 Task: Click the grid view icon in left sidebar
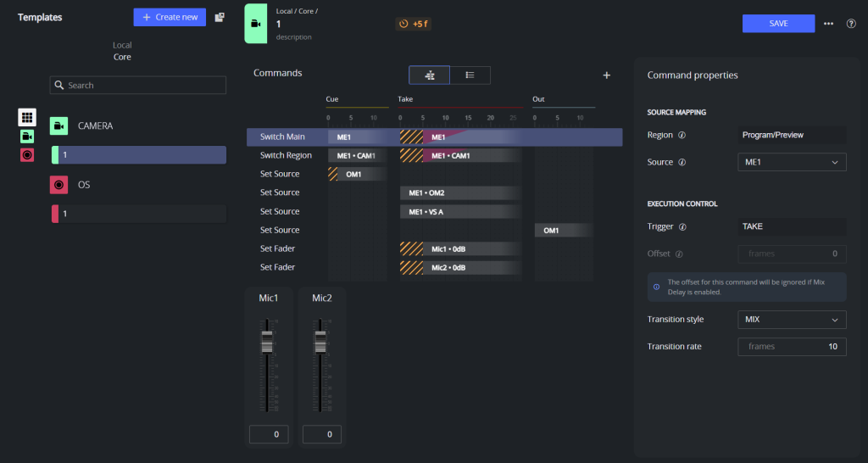coord(27,118)
